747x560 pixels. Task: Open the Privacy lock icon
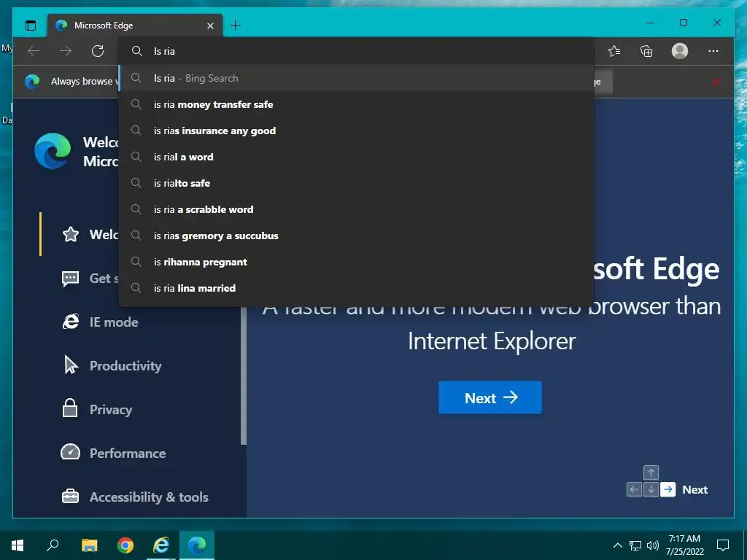click(x=70, y=408)
